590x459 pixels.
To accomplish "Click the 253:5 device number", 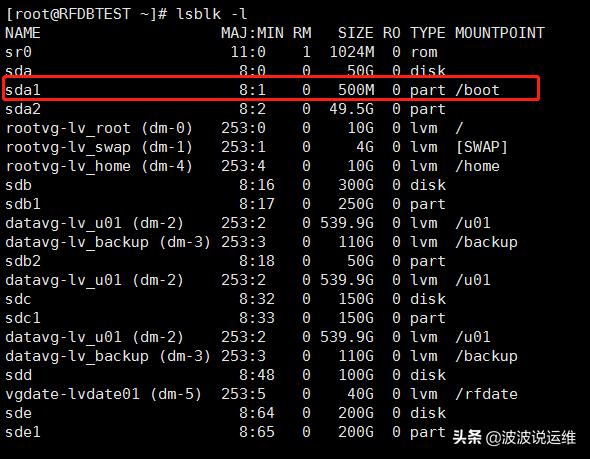I will tap(243, 394).
